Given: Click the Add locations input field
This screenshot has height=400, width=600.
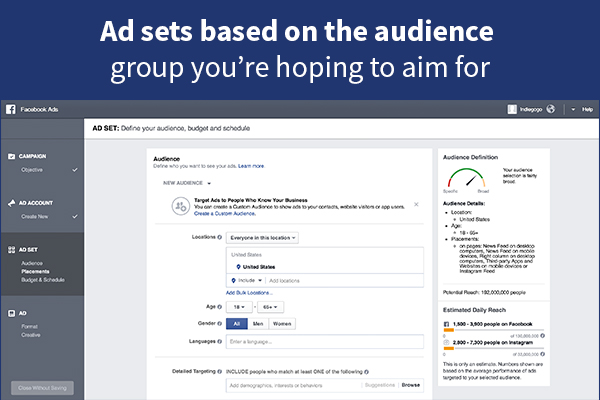Looking at the screenshot, I should coord(345,281).
